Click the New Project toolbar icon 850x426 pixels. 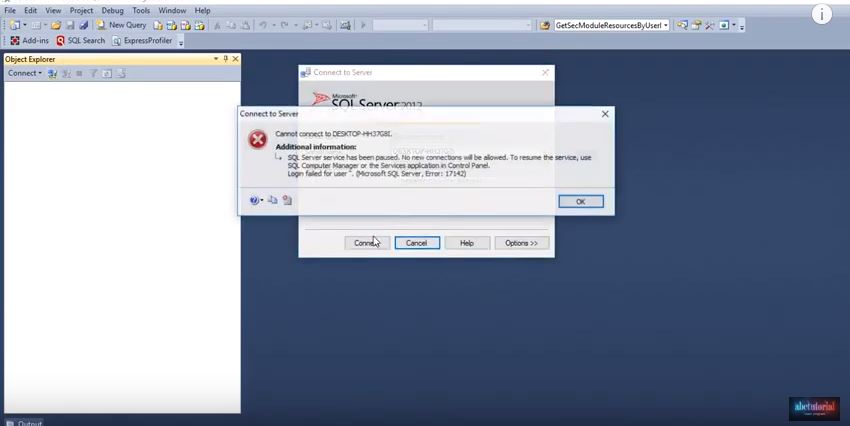(15, 25)
